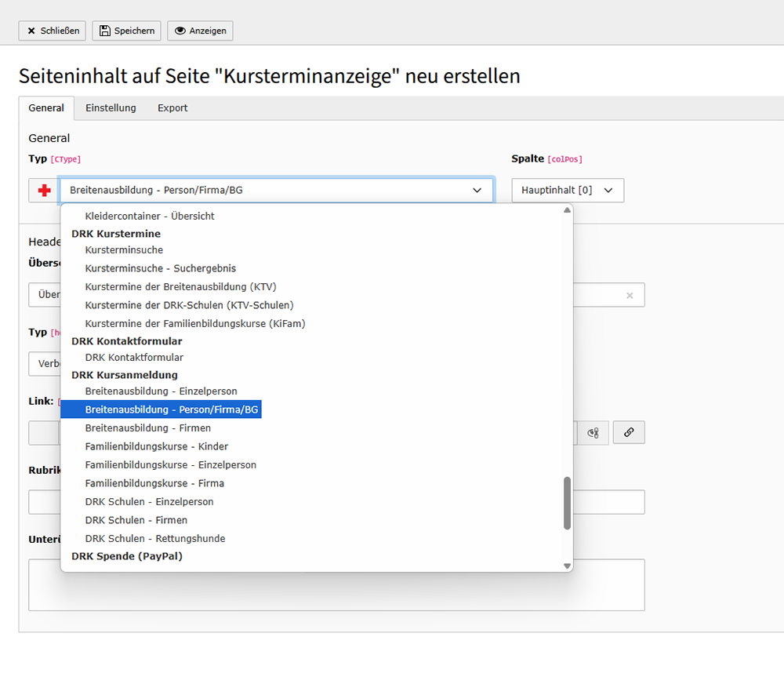Choose the DRK Kontaktformular list item
The image size is (784, 684).
tap(133, 358)
